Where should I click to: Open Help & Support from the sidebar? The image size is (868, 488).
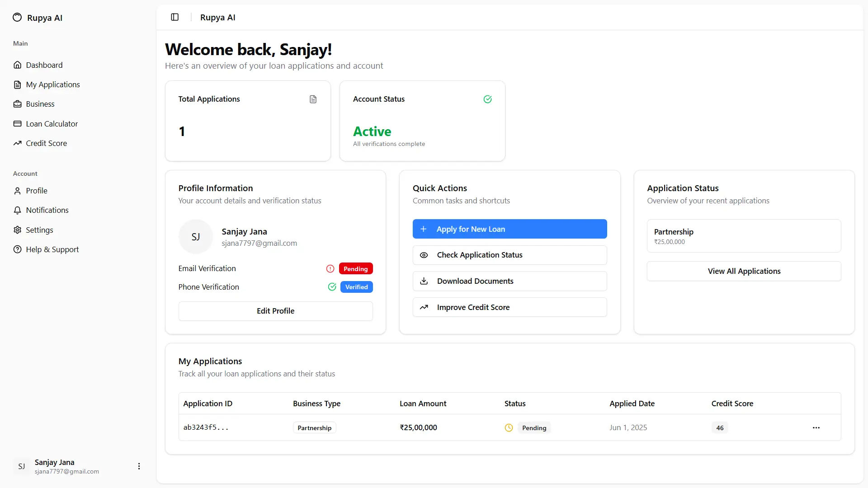pos(52,249)
